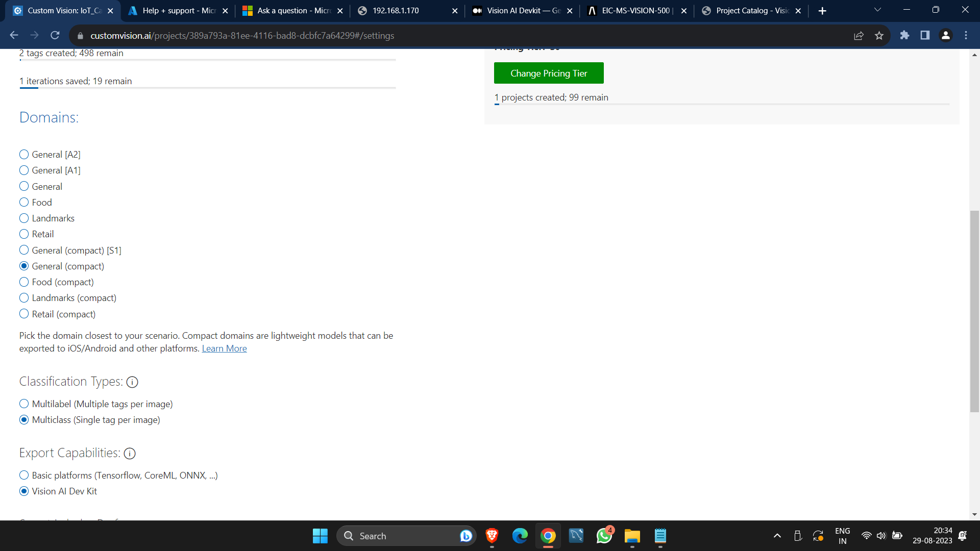The image size is (980, 551).
Task: Open WhatsApp from the taskbar
Action: (604, 536)
